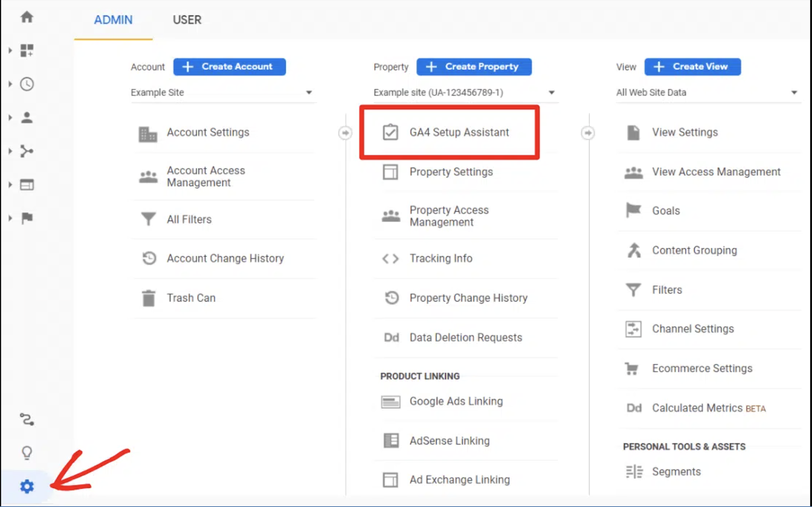Click the Conversions flag sidebar icon

pyautogui.click(x=27, y=218)
